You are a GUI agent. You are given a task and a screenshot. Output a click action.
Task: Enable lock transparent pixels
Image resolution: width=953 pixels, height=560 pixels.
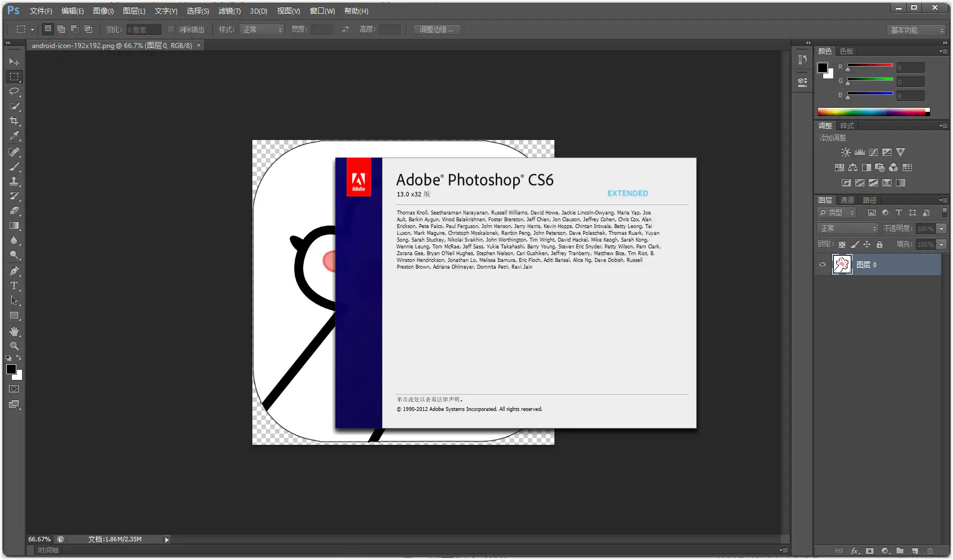pyautogui.click(x=842, y=244)
